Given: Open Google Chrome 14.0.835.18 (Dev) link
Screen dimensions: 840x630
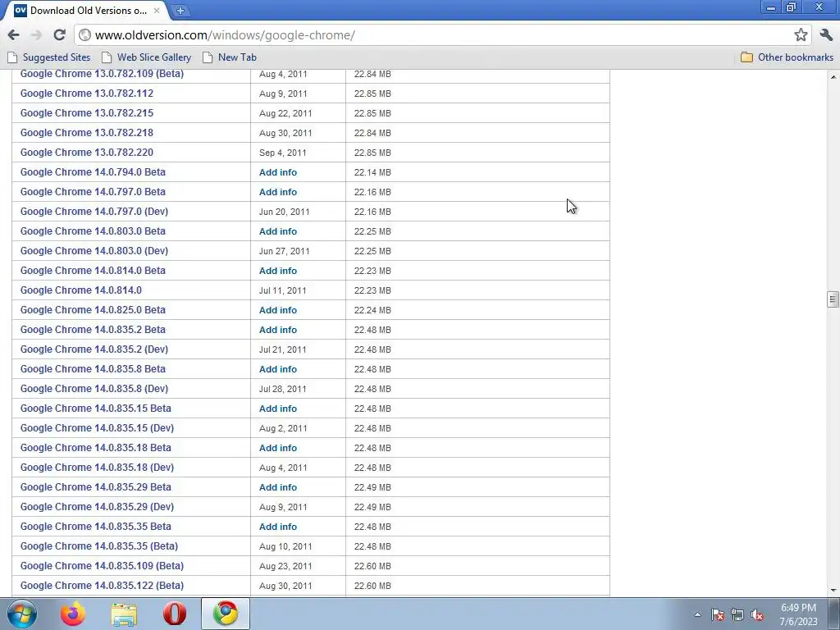Looking at the screenshot, I should [x=97, y=468].
